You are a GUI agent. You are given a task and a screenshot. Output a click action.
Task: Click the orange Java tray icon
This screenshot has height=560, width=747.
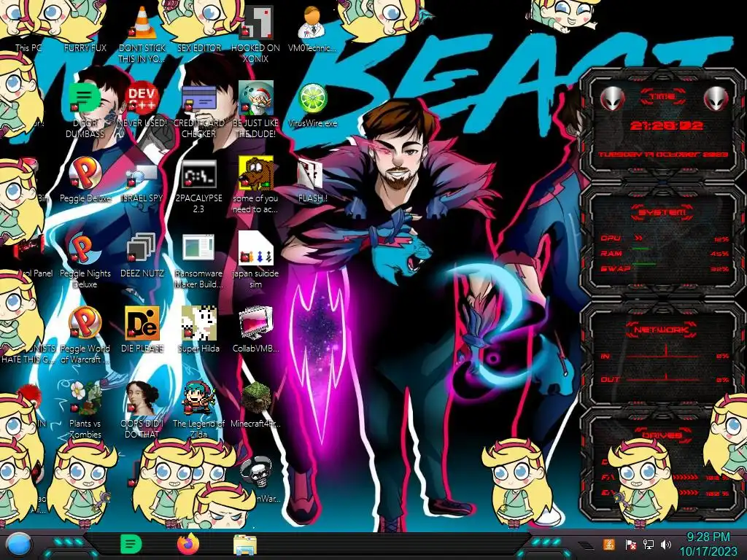[609, 544]
